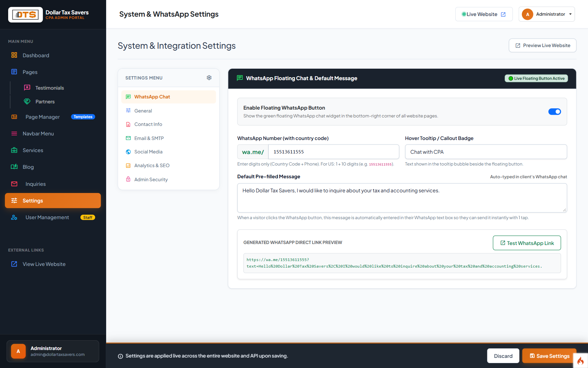
Task: Click Save Settings button
Action: click(x=549, y=356)
